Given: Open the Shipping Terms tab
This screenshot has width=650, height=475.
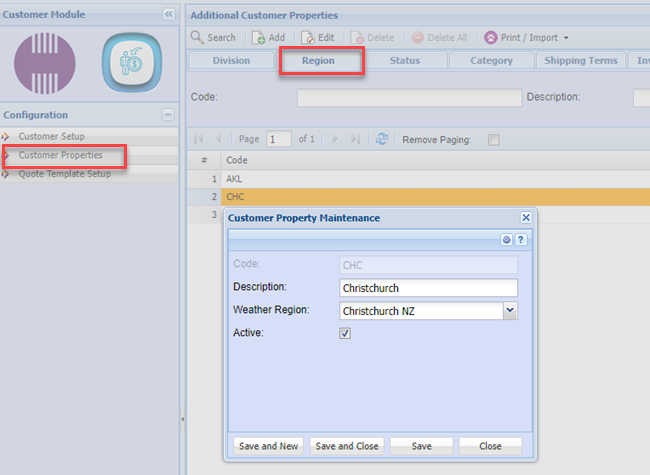Looking at the screenshot, I should 580,61.
